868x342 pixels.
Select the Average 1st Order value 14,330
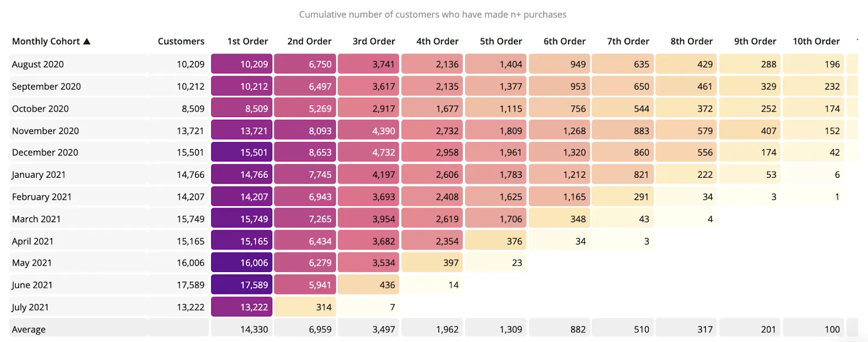point(241,329)
